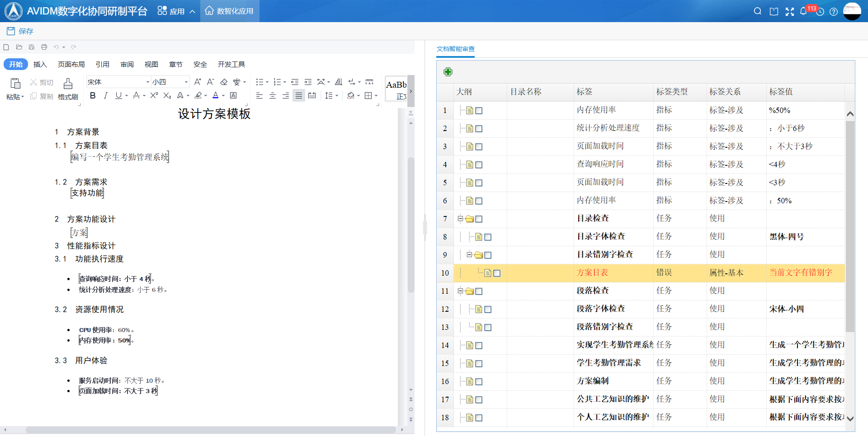Click the italic formatting icon
The height and width of the screenshot is (436, 868).
pos(105,95)
